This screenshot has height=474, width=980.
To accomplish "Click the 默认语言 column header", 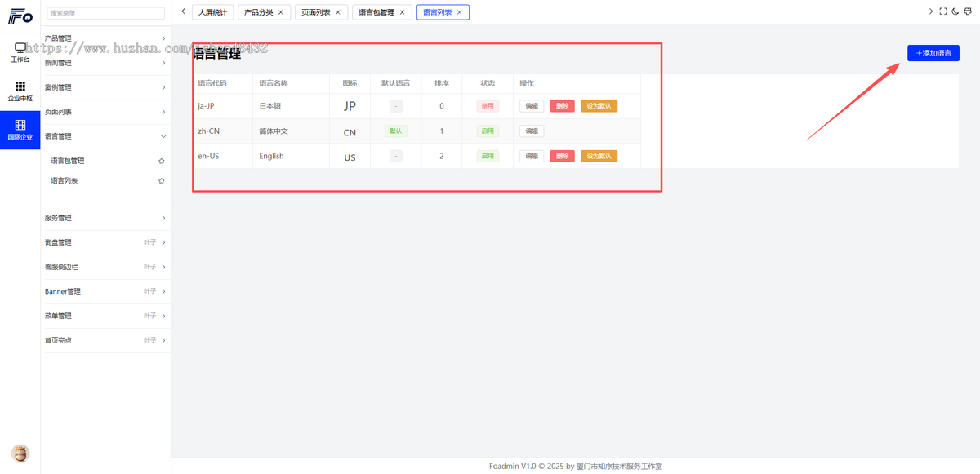I will (396, 83).
